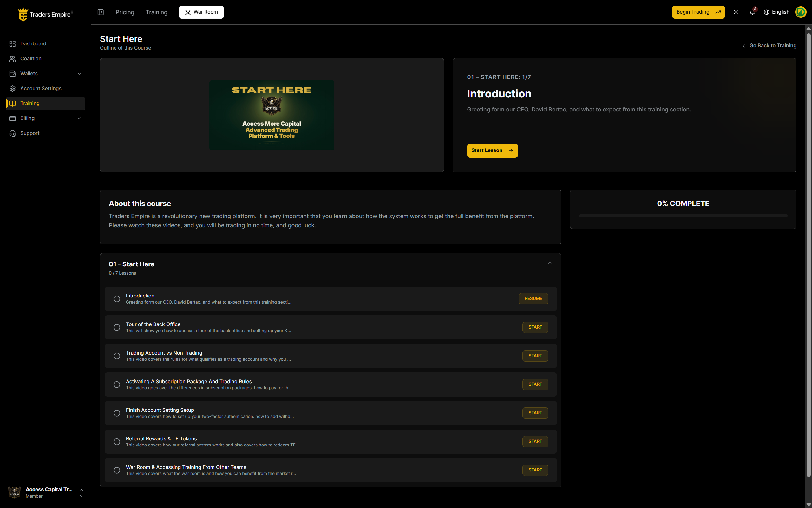Click the Begin Trading trend arrow icon
The image size is (812, 508).
[x=718, y=12]
